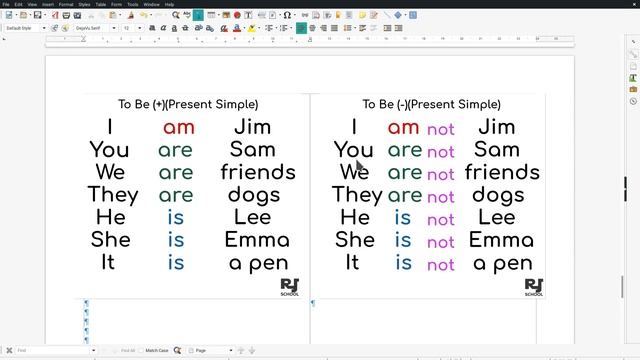Click the Omega special character icon
640x360 pixels.
coord(287,15)
